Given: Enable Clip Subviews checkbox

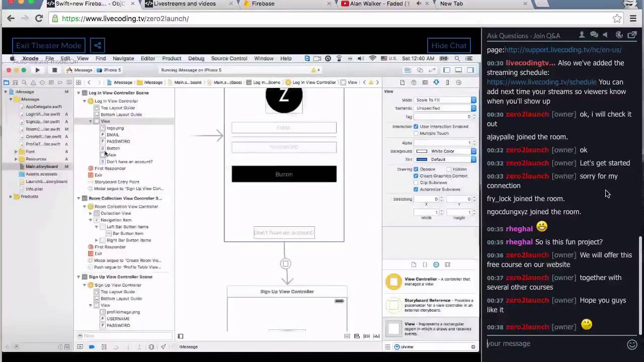Looking at the screenshot, I should 416,183.
